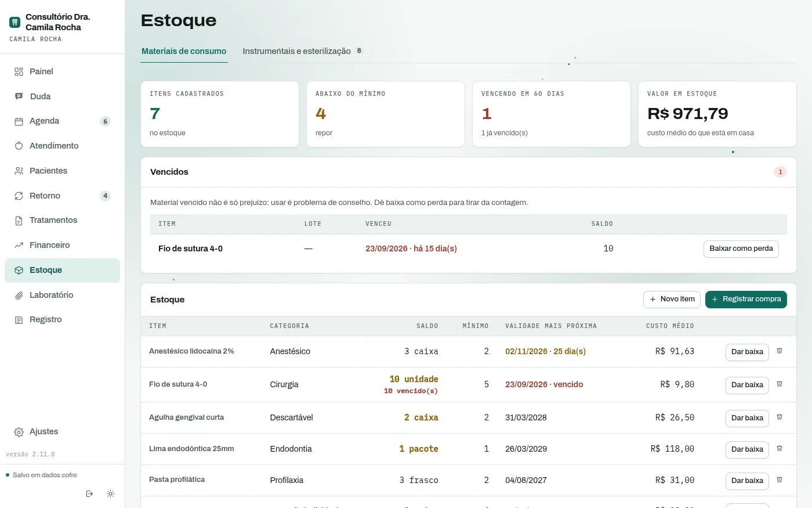Select Estoque in the sidebar

pyautogui.click(x=62, y=270)
